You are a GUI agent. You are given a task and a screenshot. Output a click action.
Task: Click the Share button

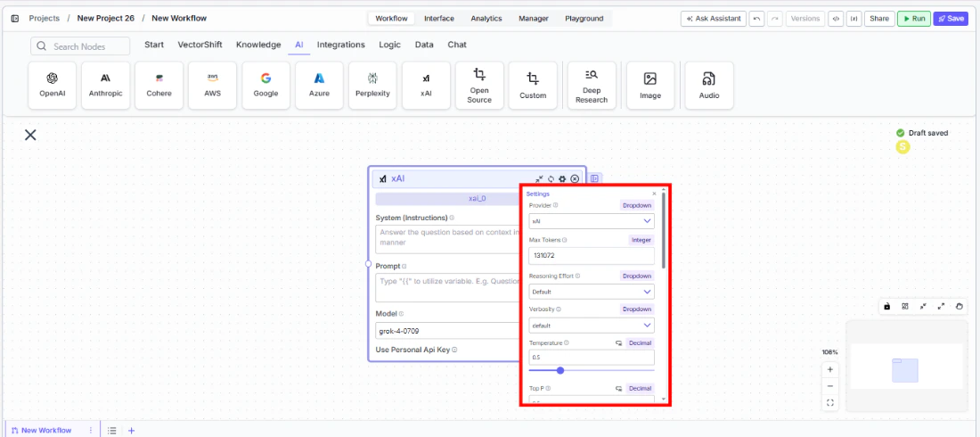point(878,19)
